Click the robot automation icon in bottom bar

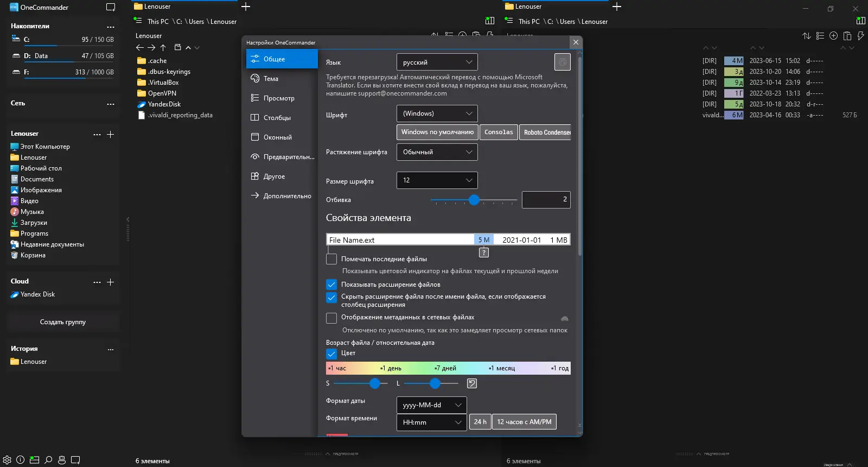coord(62,460)
